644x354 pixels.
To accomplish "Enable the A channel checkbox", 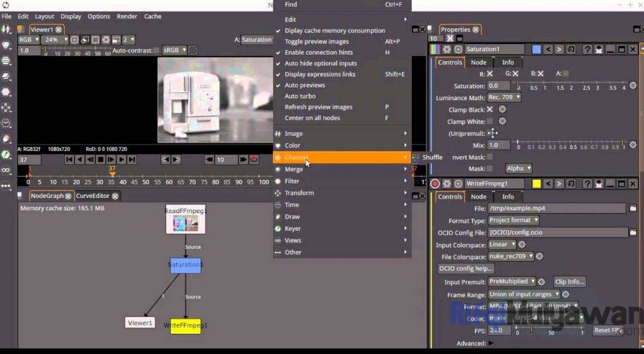I will [x=566, y=74].
